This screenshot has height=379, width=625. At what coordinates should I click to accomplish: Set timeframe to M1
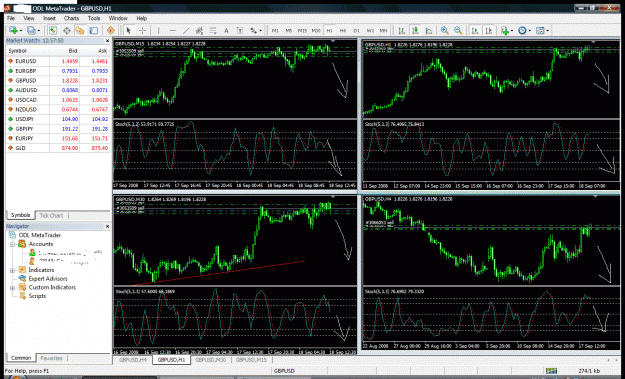click(x=275, y=30)
